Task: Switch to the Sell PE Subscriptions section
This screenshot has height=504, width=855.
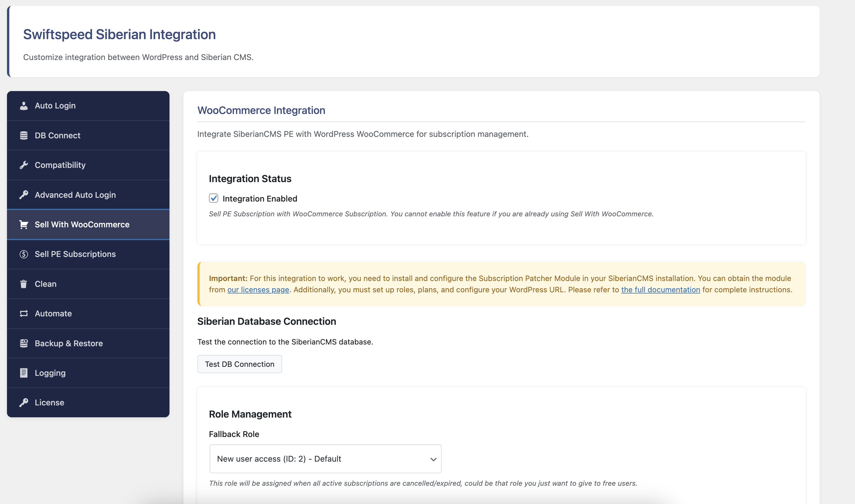Action: [75, 254]
